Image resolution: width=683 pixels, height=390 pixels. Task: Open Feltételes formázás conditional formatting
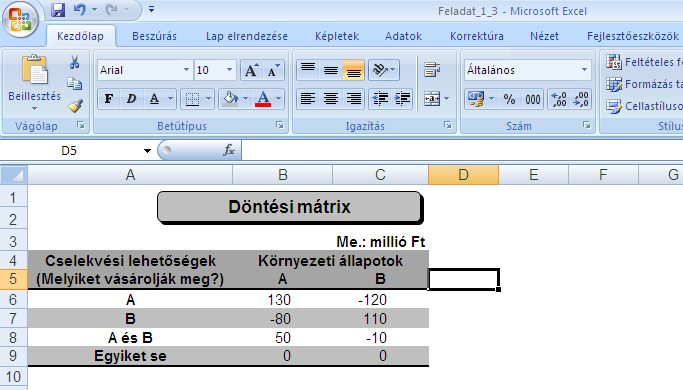click(644, 62)
